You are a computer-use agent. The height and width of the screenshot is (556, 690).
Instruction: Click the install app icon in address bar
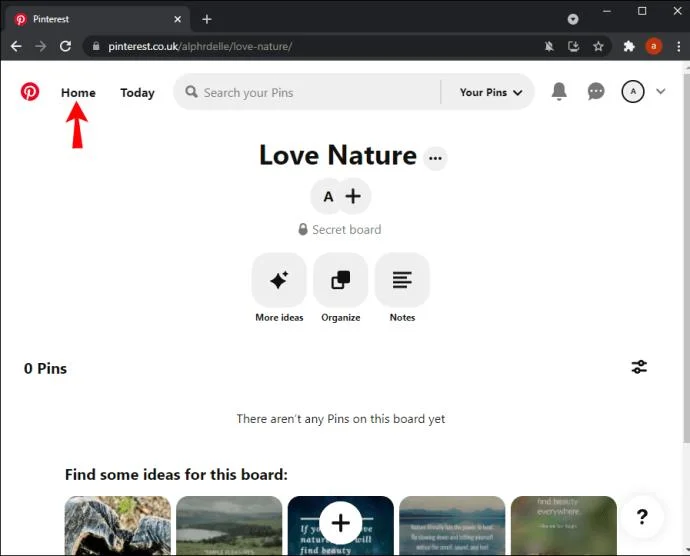573,46
